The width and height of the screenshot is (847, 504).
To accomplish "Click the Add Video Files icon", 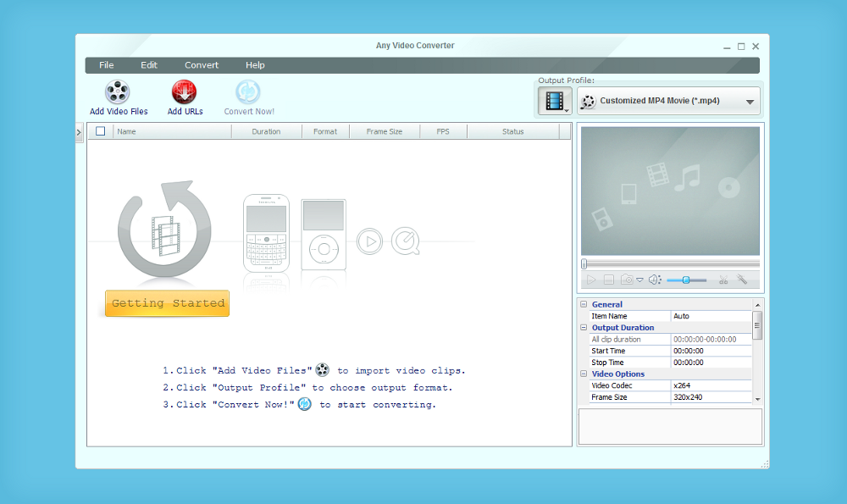I will click(x=118, y=91).
